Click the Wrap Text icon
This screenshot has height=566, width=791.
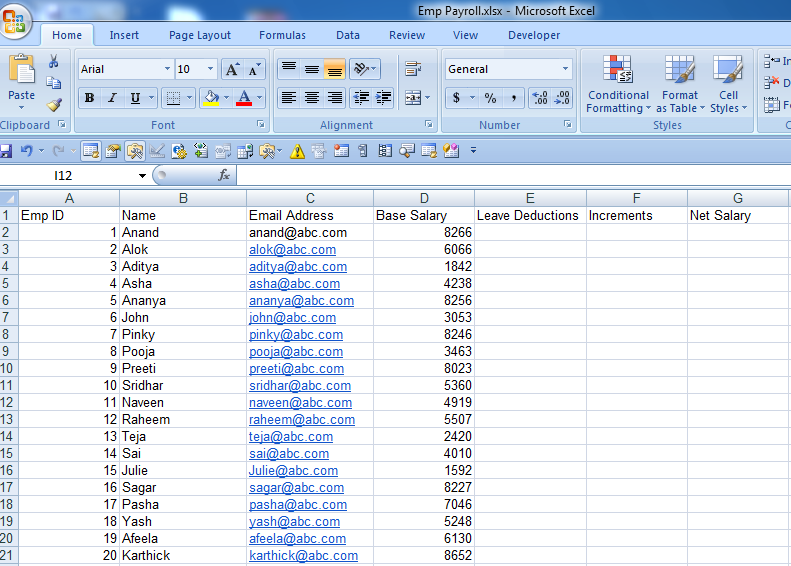(412, 69)
